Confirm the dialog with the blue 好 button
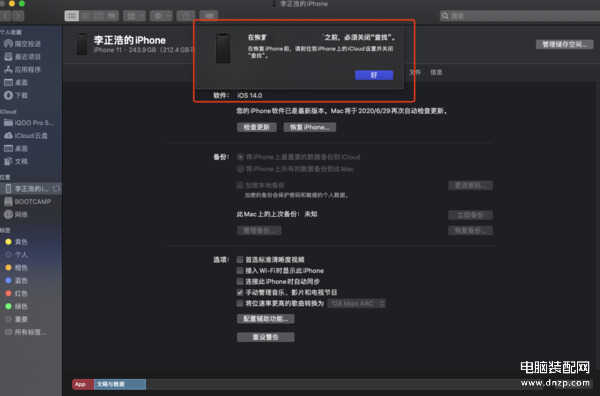600x396 pixels. 374,75
